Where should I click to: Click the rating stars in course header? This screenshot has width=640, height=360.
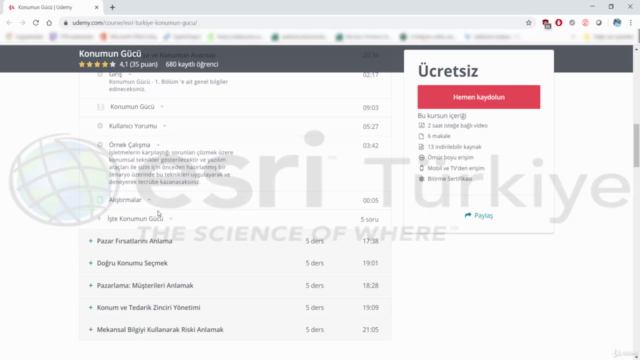[97, 64]
